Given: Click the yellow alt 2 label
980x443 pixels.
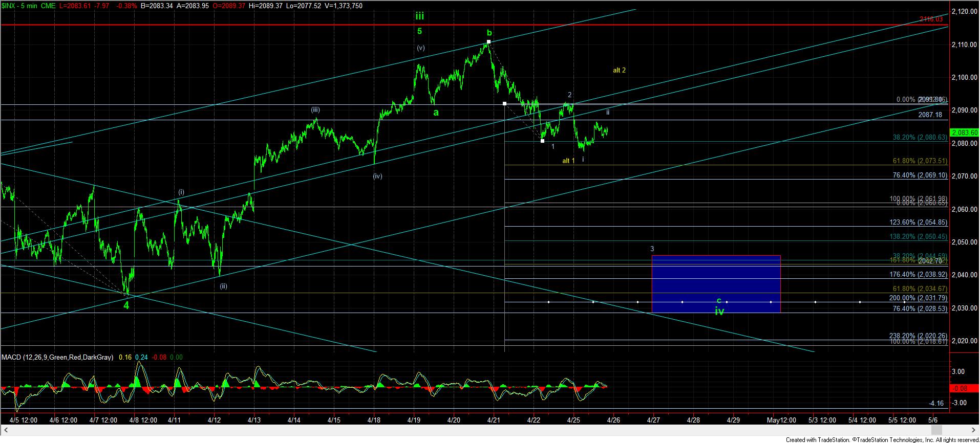Looking at the screenshot, I should point(619,70).
